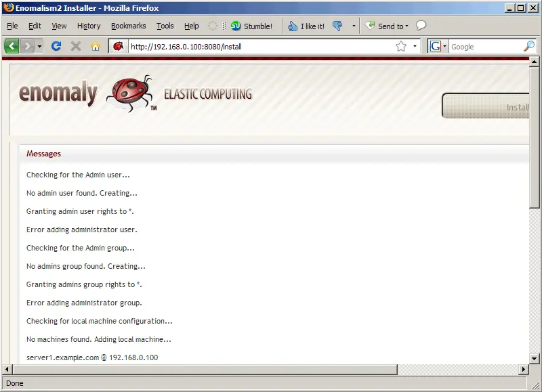The height and width of the screenshot is (392, 542).
Task: Maximize the Firefox window
Action: (x=521, y=8)
